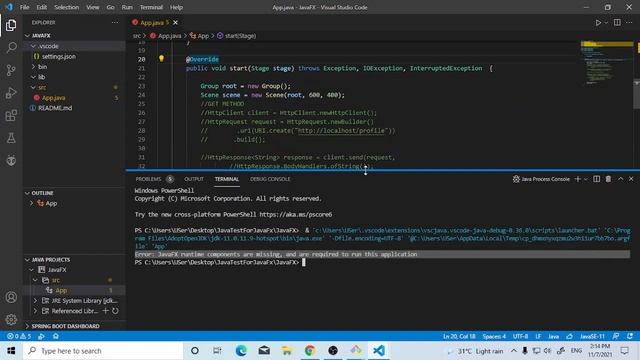Open Google Chrome from the taskbar

tap(310, 350)
